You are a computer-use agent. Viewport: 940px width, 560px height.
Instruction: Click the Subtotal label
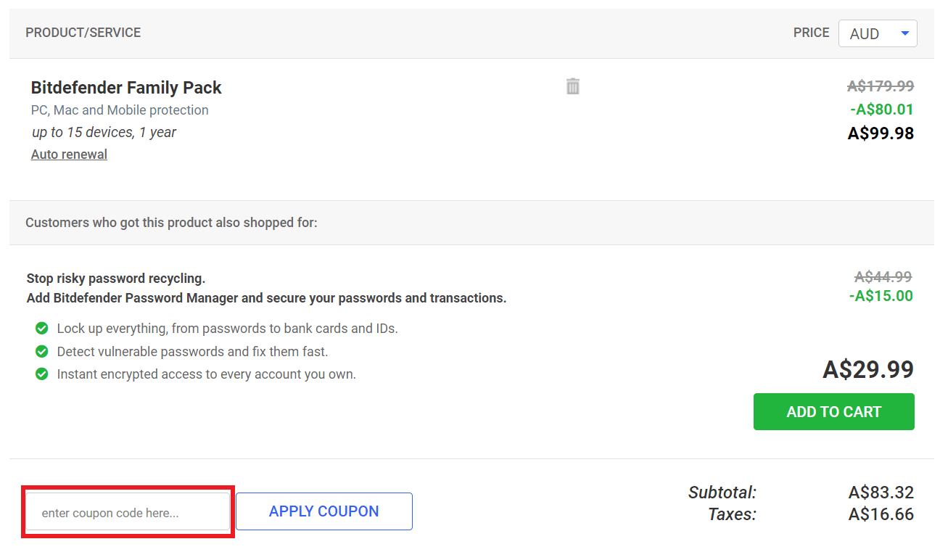point(722,493)
